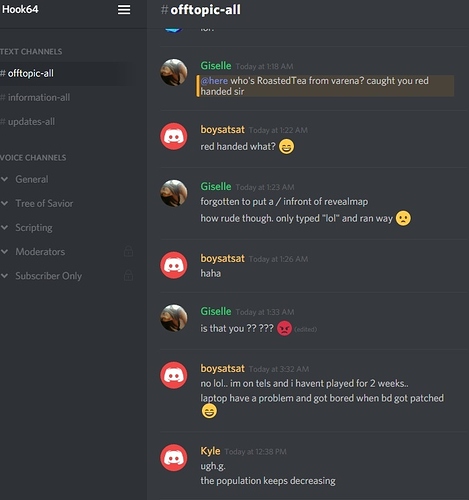469x500 pixels.
Task: Click the sad face emoji after 'ran way'
Action: [x=403, y=218]
